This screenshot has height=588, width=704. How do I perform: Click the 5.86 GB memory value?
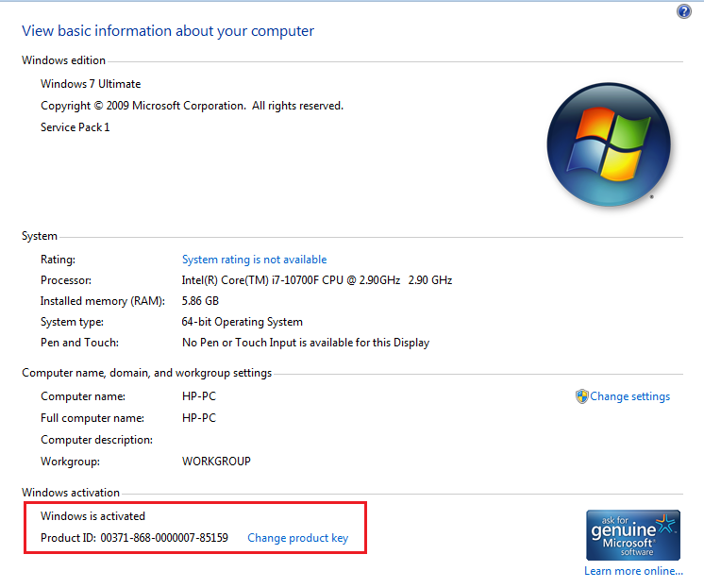200,301
